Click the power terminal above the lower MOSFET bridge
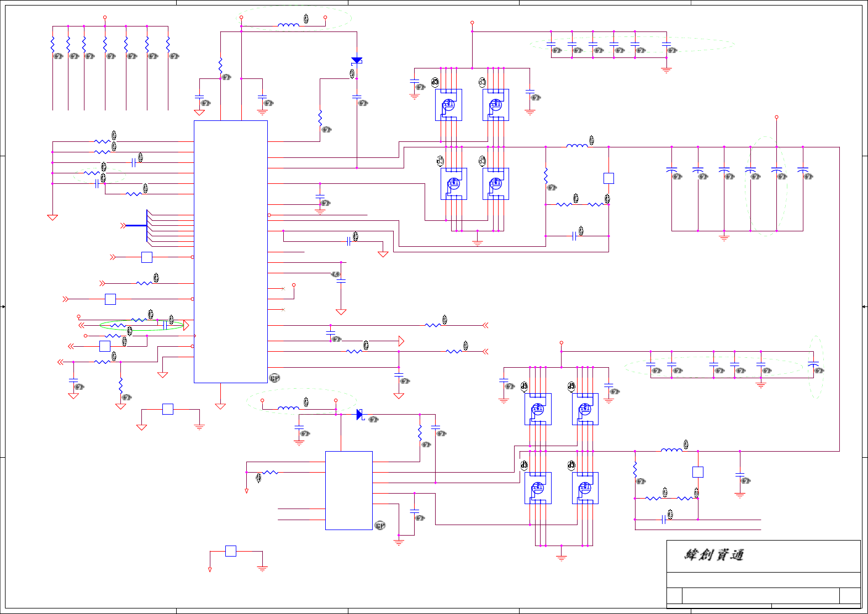Image resolution: width=868 pixels, height=614 pixels. tap(562, 343)
